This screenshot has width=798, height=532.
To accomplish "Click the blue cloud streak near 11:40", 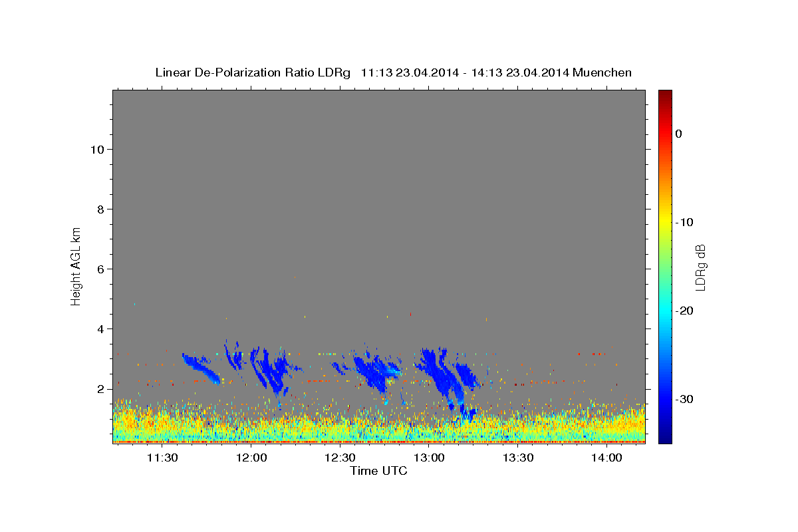I will [201, 368].
